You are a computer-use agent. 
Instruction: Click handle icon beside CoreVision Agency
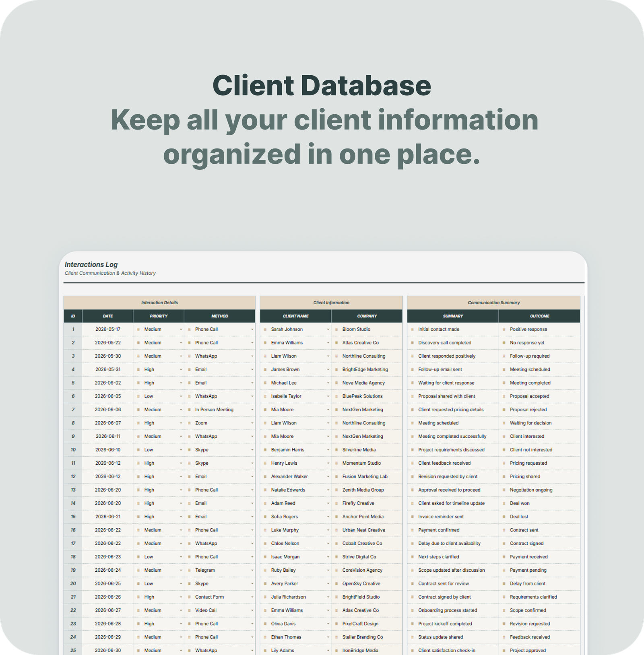tap(336, 570)
